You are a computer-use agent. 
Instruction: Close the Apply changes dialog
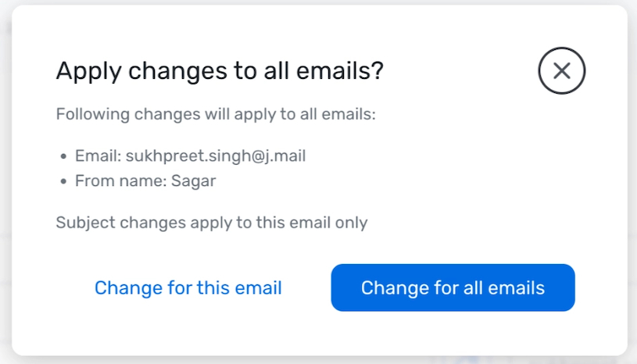562,70
